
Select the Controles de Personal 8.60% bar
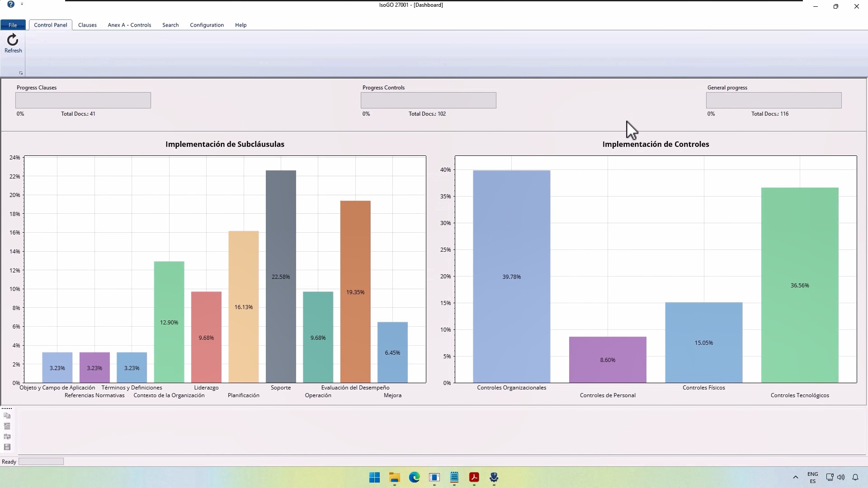pos(608,360)
